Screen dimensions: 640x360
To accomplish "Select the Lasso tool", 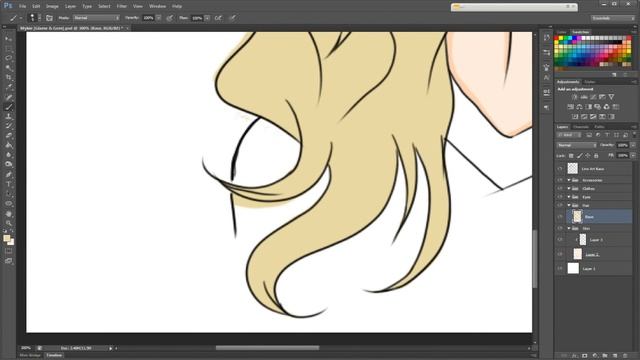I will tap(9, 58).
